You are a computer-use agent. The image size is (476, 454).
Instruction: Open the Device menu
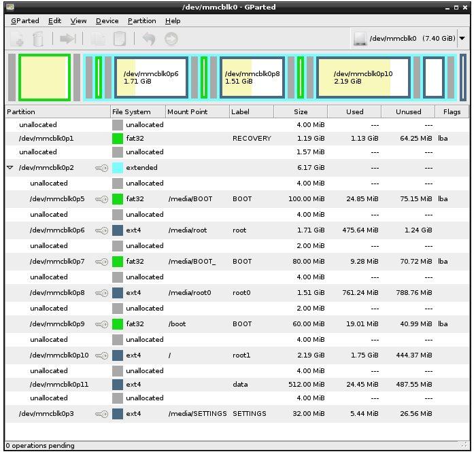pyautogui.click(x=107, y=21)
